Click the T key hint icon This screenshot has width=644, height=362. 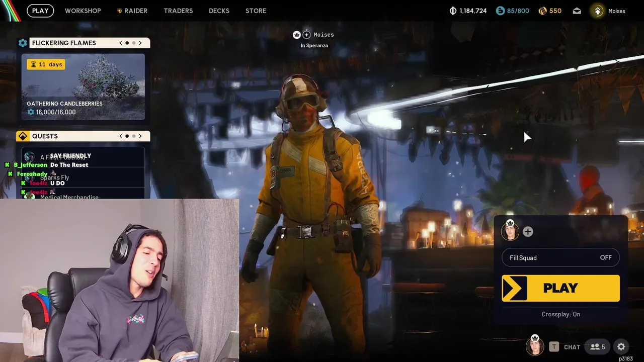coord(554,346)
